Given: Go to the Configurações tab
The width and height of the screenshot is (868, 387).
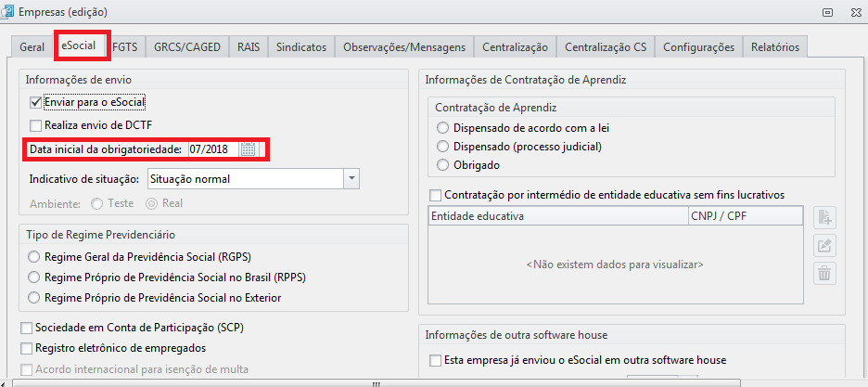Looking at the screenshot, I should click(x=698, y=47).
